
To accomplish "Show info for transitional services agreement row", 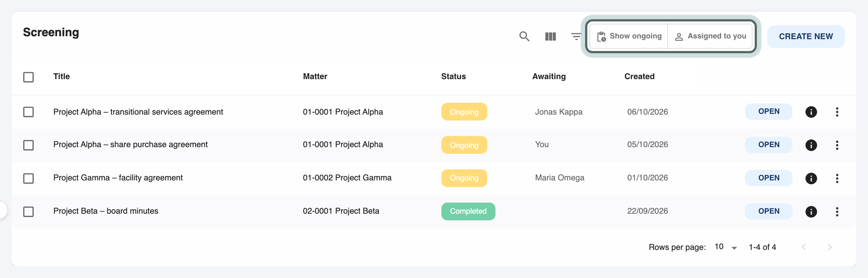I will point(811,112).
